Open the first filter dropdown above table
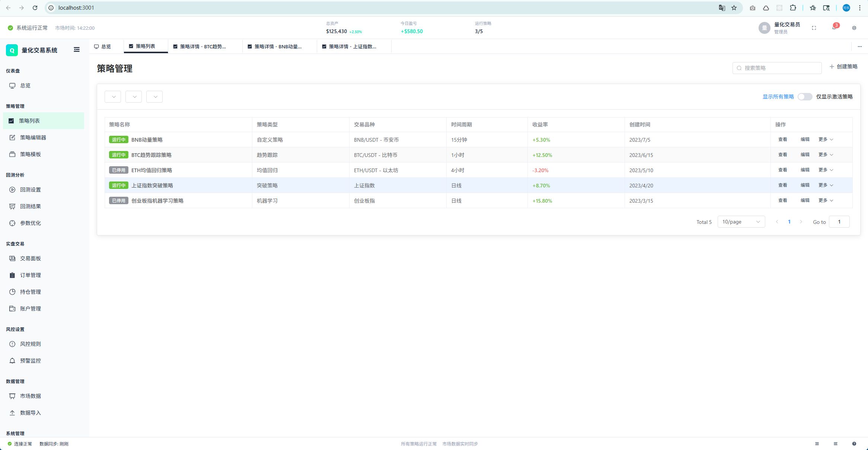The image size is (868, 450). coord(113,97)
